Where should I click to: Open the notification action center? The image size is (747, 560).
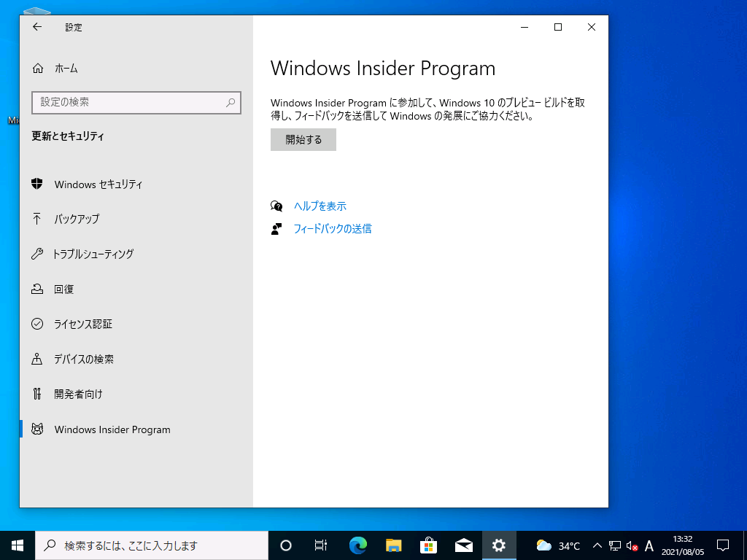point(723,545)
